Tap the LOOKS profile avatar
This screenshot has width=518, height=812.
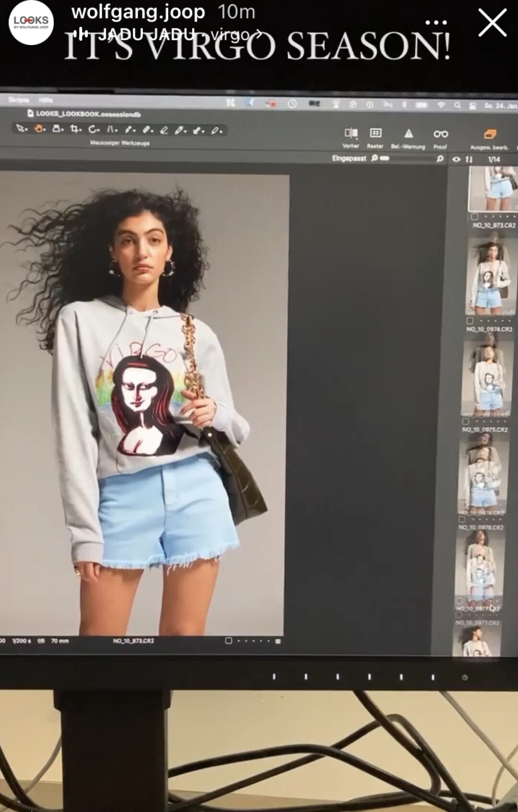31,23
